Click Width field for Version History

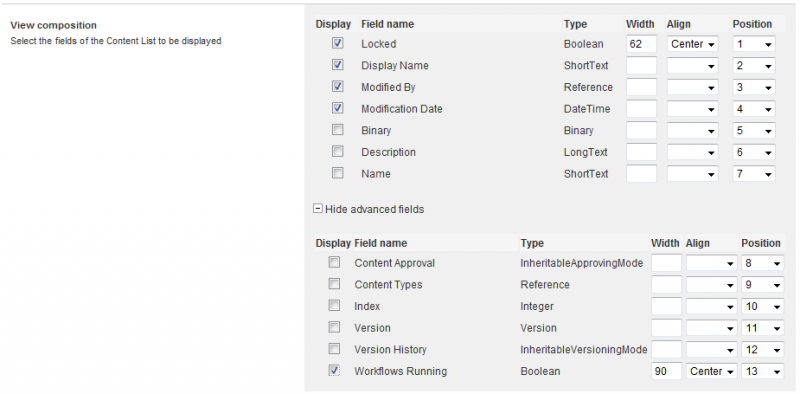coord(667,350)
